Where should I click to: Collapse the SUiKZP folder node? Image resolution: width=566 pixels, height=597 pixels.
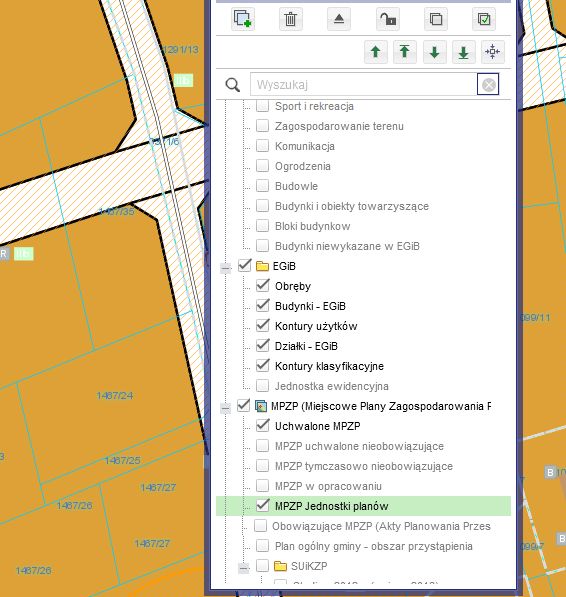point(244,568)
